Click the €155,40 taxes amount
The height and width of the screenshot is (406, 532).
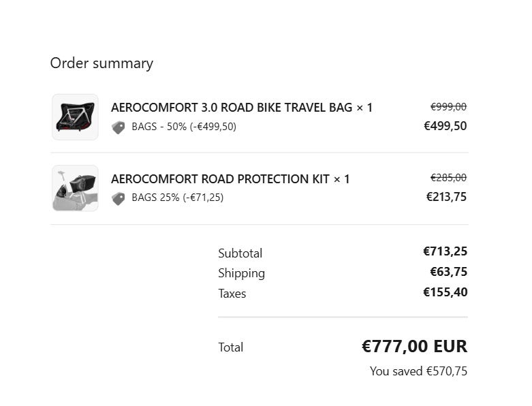click(445, 292)
